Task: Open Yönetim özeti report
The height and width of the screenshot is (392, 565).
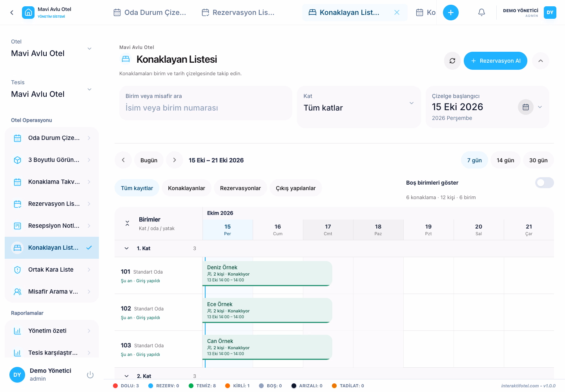Action: click(52, 331)
